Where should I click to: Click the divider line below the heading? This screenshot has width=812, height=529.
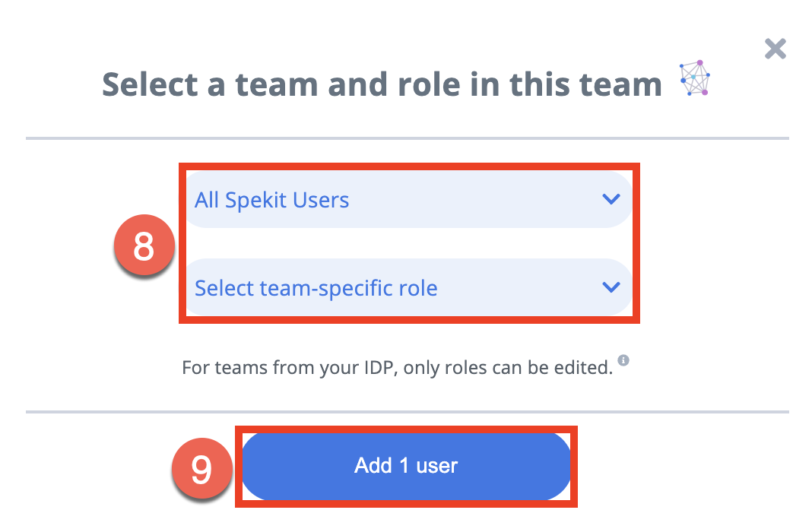408,138
